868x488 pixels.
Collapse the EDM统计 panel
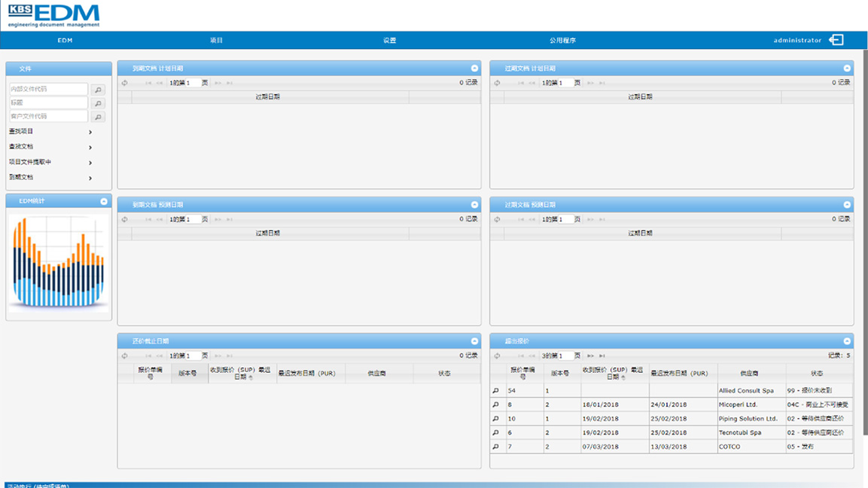tap(102, 201)
